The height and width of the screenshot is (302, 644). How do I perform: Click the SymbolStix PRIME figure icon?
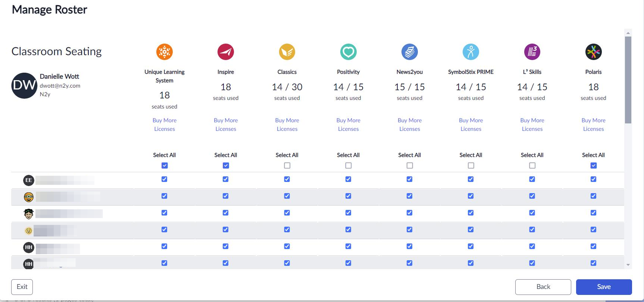click(471, 52)
